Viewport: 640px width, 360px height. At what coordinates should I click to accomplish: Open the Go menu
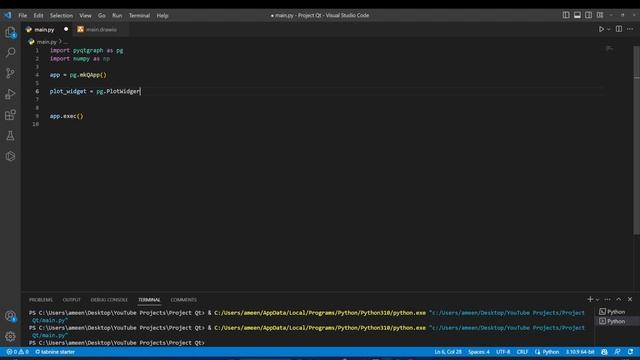[102, 16]
